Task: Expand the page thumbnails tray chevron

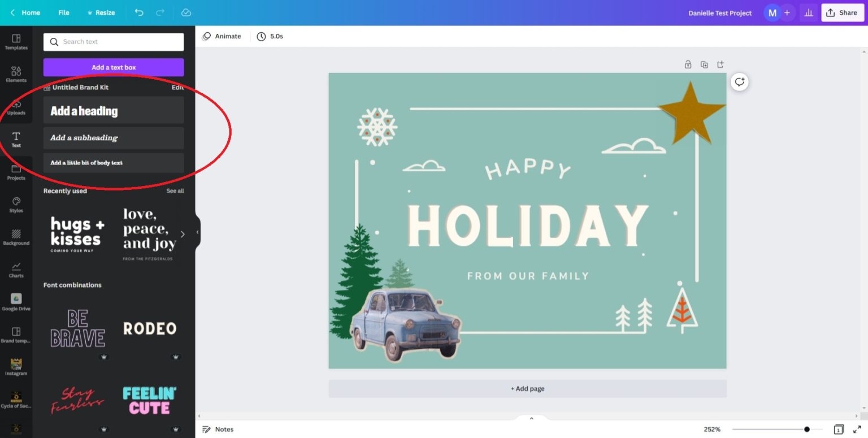Action: click(531, 418)
